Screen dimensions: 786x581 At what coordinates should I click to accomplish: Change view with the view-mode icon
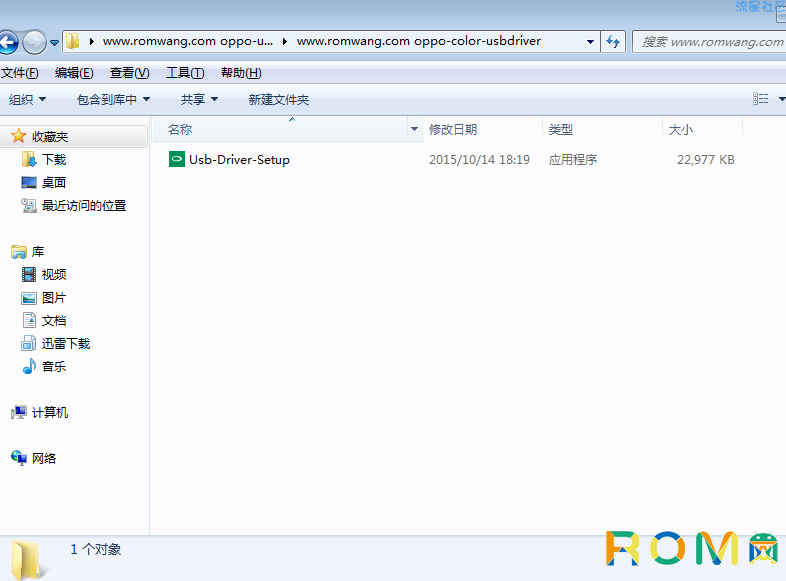pos(760,99)
